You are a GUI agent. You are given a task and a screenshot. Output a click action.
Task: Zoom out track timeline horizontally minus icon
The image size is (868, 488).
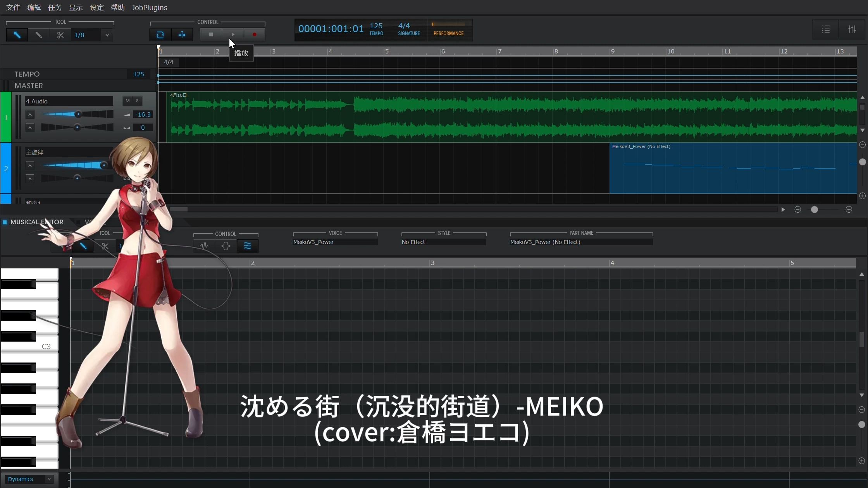797,210
